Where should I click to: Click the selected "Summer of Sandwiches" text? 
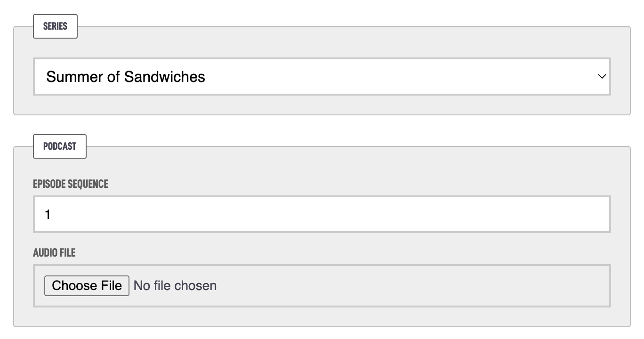(x=125, y=76)
